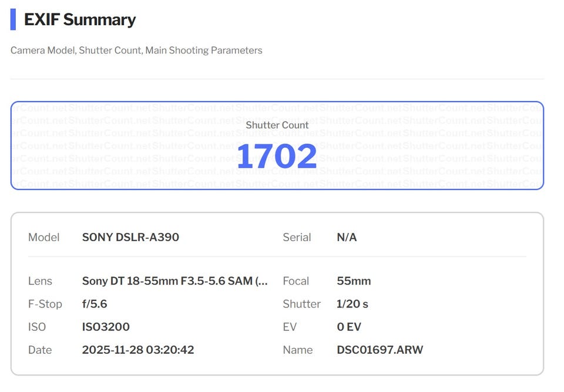Click the Shutter Count label

[277, 125]
